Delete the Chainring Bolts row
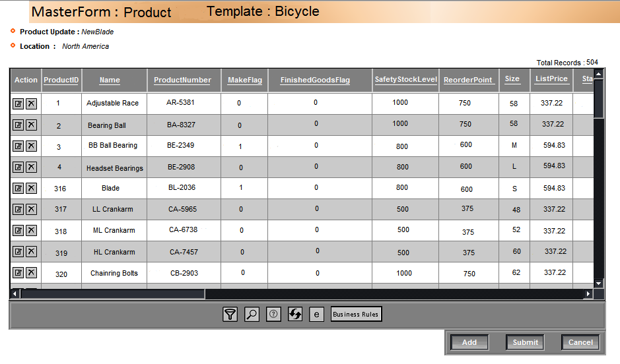Image resolution: width=620 pixels, height=364 pixels. 31,273
